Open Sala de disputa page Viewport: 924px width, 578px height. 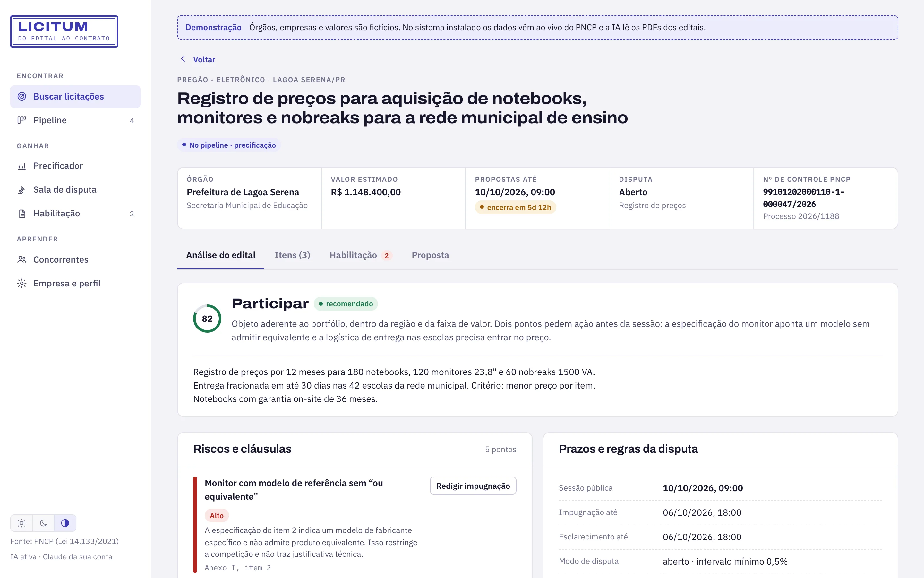tap(75, 189)
